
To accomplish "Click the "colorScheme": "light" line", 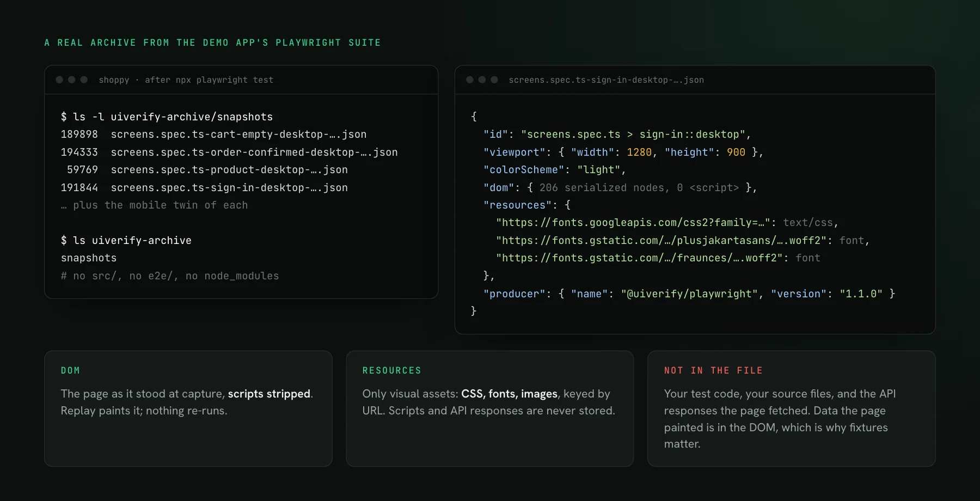I will pos(555,170).
